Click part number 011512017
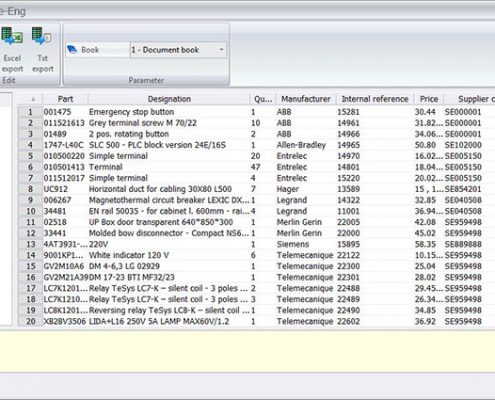This screenshot has height=400, width=495. click(x=64, y=178)
